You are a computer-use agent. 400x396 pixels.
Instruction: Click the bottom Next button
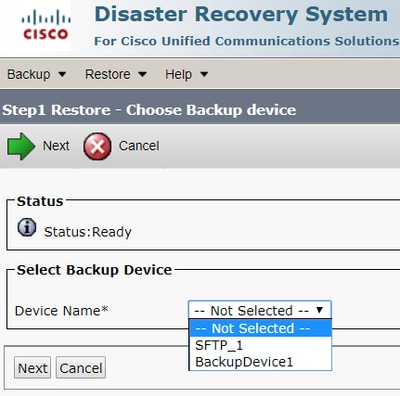coord(32,368)
